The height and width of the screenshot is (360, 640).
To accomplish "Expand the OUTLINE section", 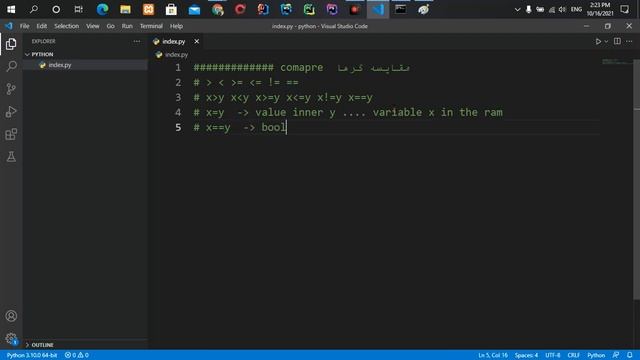I will coord(42,345).
